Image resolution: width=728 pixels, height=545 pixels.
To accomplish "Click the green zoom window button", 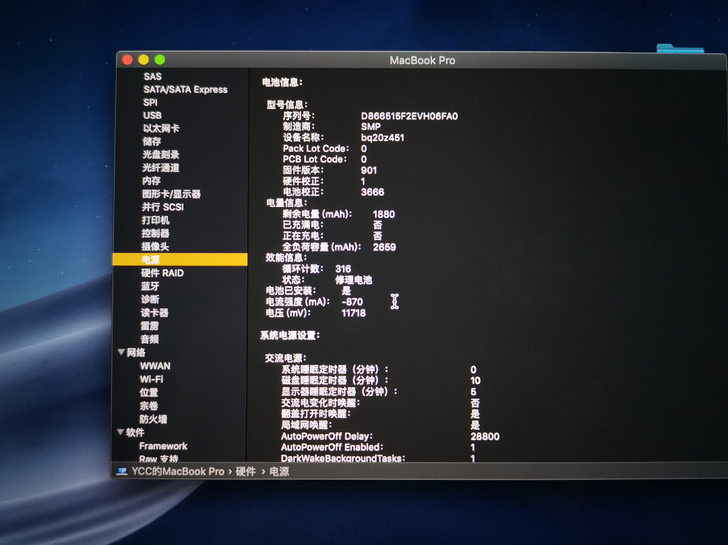I will pos(160,59).
